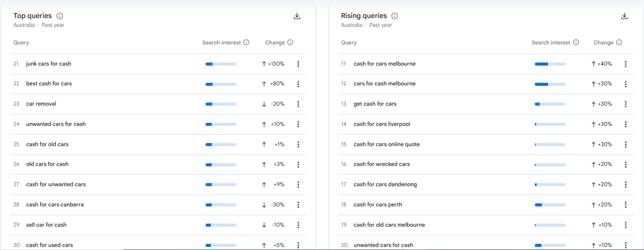Click the Search interest header in Top queries

(x=221, y=43)
